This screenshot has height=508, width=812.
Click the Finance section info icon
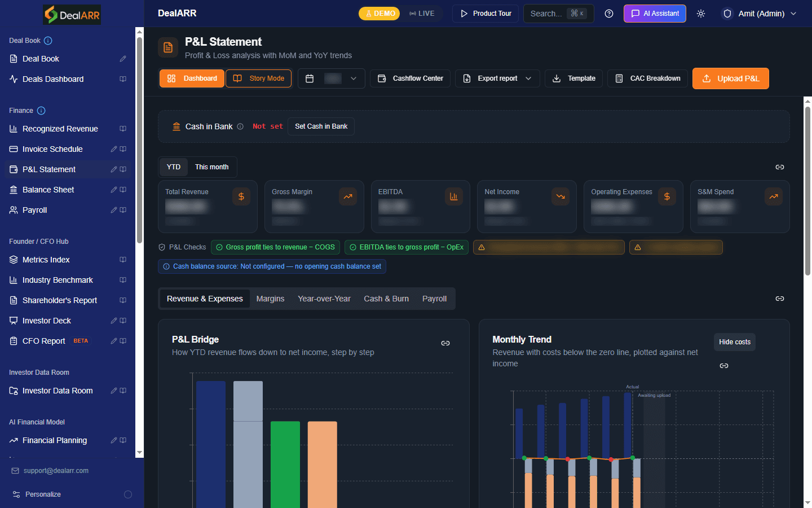tap(41, 111)
